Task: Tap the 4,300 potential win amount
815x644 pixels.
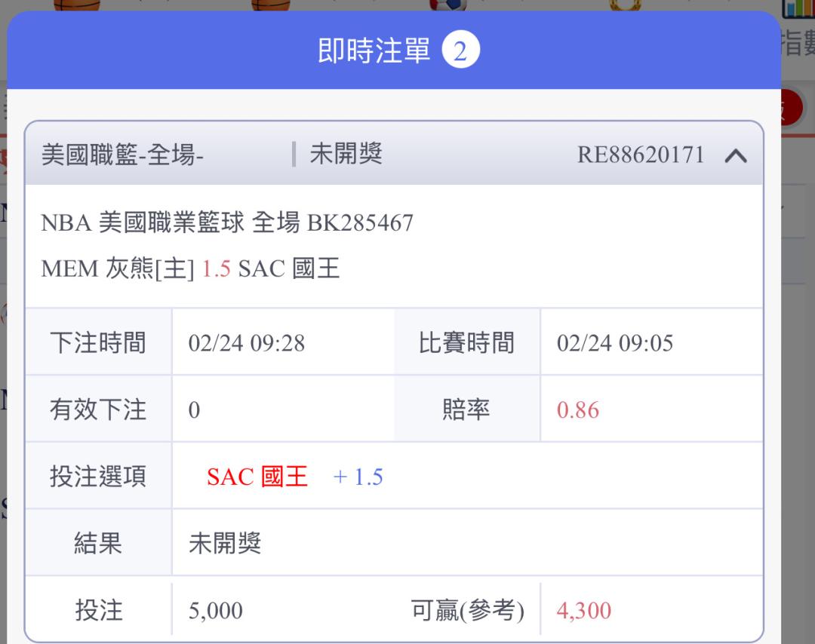Action: click(x=584, y=611)
